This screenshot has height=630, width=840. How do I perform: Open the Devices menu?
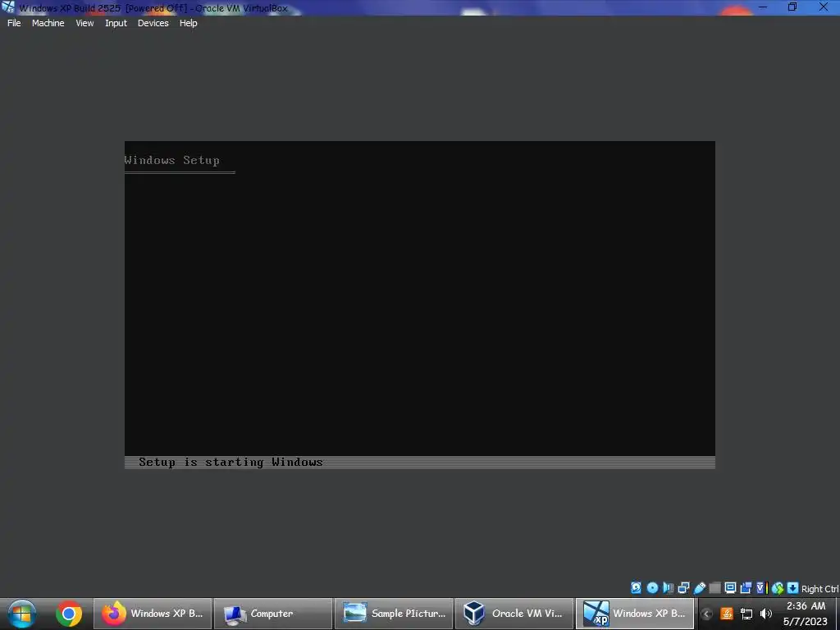click(x=153, y=23)
